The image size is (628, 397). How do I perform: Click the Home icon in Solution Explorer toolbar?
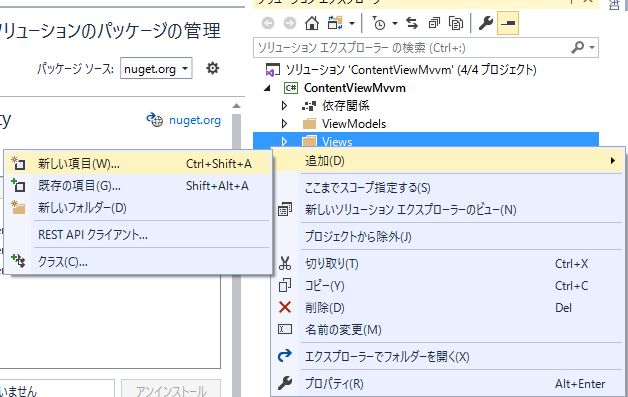coord(312,23)
